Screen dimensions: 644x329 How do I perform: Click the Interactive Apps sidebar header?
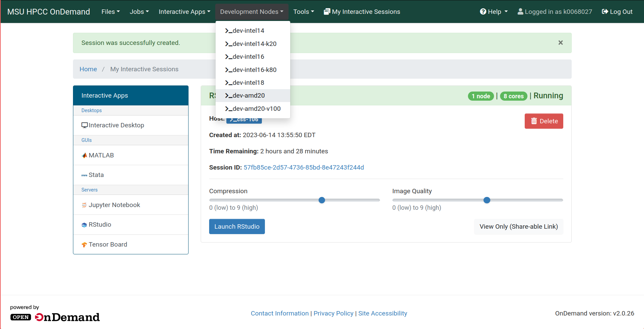click(131, 96)
